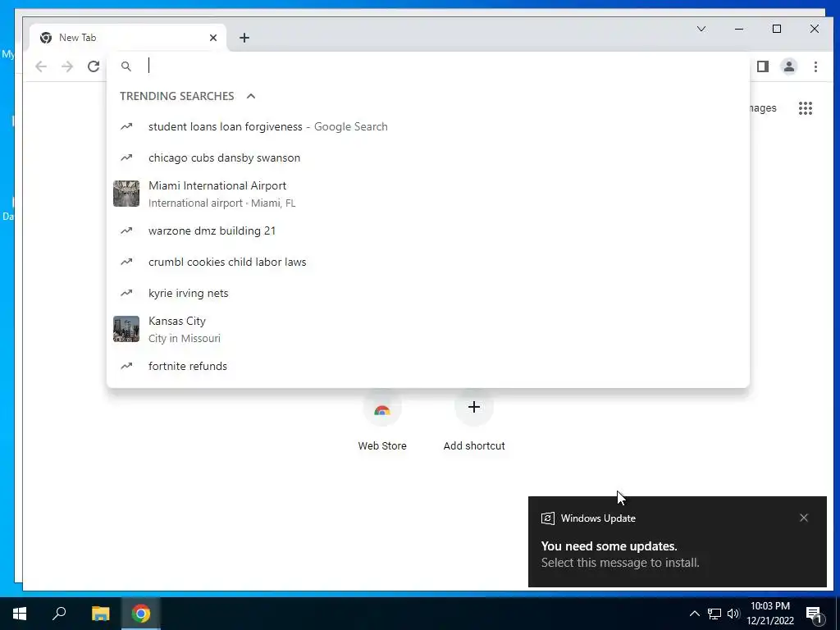Open the Web Store shortcut
840x630 pixels.
pyautogui.click(x=382, y=423)
